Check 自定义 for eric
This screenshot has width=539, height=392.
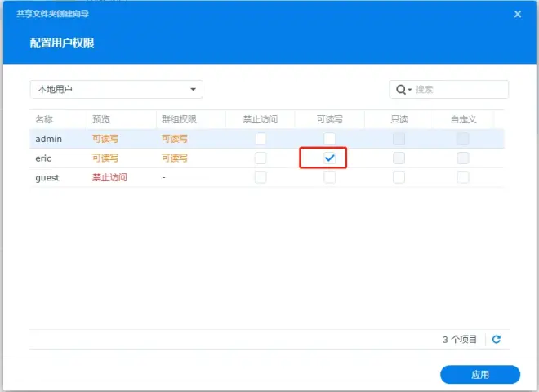tap(463, 158)
